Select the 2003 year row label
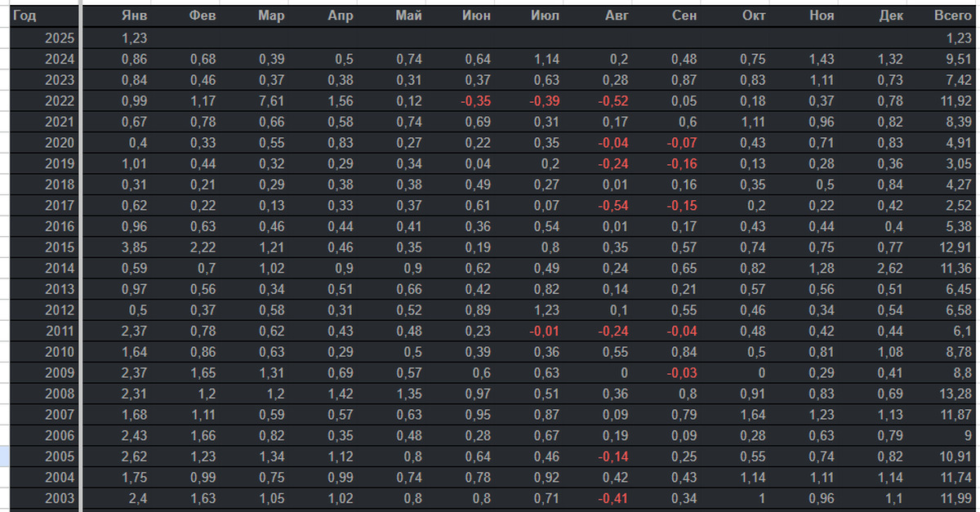Screen dimensions: 980x512 tap(60, 498)
